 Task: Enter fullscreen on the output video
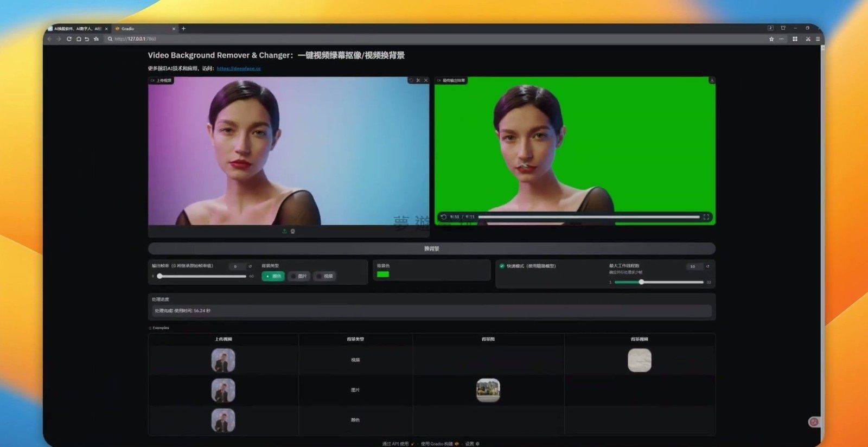pos(706,217)
